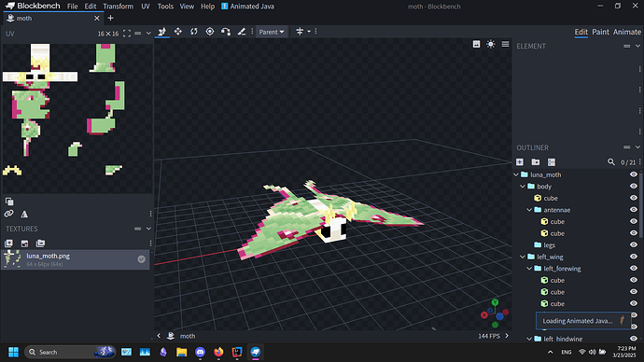Screen dimensions: 644x362
Task: Choose the Pivot tool icon
Action: point(210,32)
